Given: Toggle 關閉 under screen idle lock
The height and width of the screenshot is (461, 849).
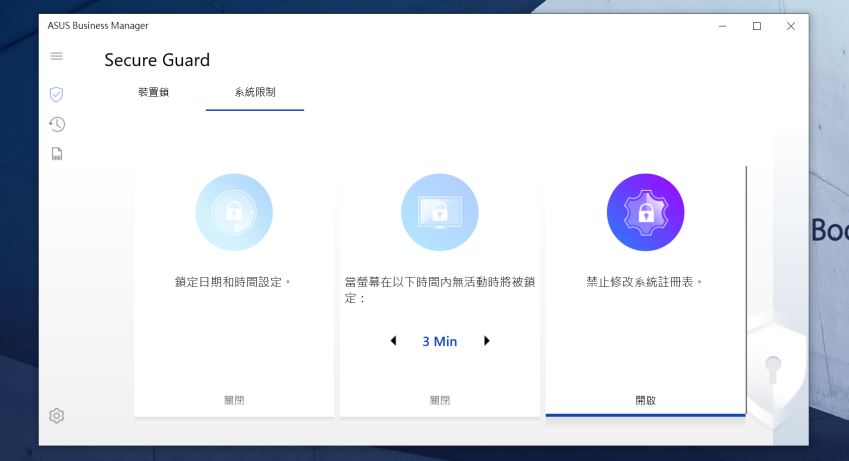Looking at the screenshot, I should 440,400.
